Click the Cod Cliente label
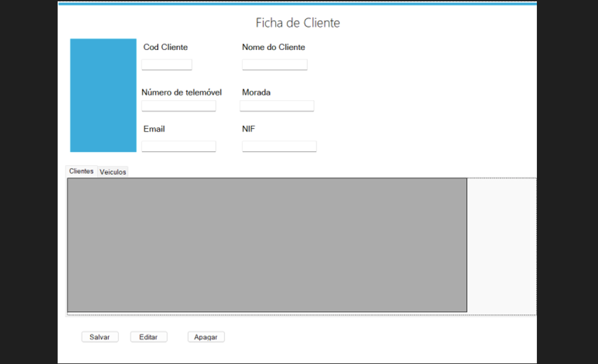The image size is (598, 364). pos(165,47)
